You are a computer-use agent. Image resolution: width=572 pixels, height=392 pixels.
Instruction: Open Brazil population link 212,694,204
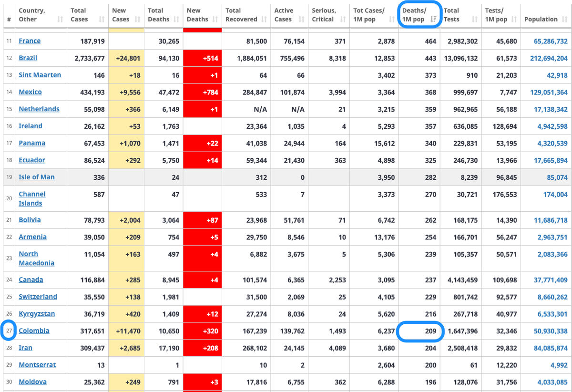(549, 58)
